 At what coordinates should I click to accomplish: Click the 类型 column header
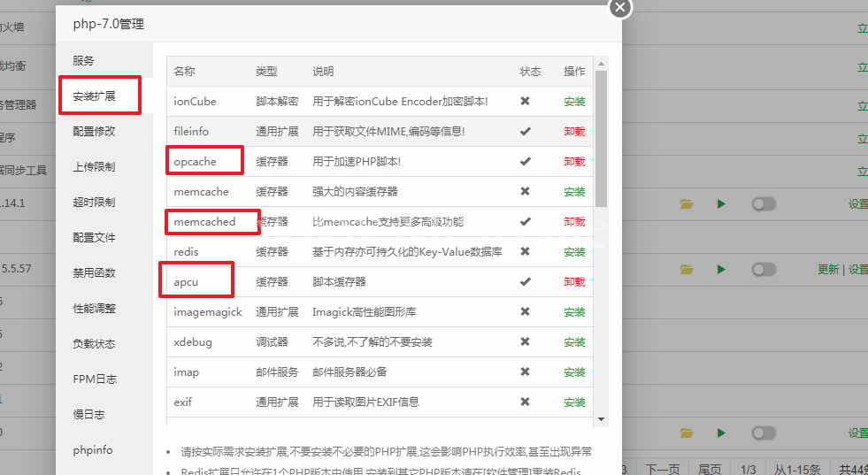pos(266,71)
